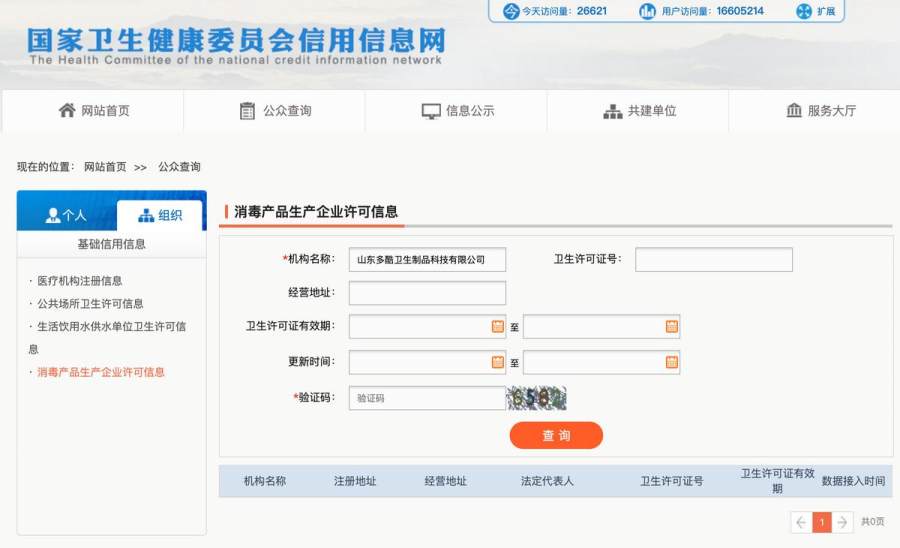Click the captcha image to refresh it

(x=537, y=398)
